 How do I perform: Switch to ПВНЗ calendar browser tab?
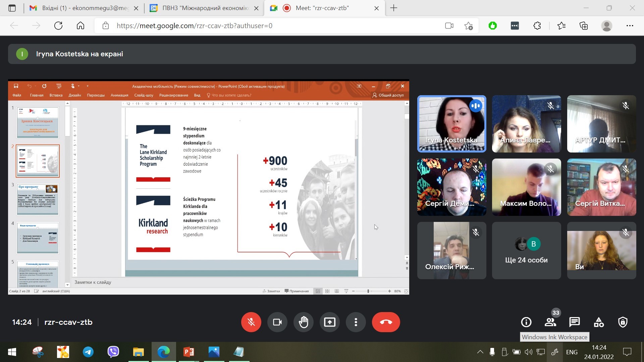(x=205, y=8)
